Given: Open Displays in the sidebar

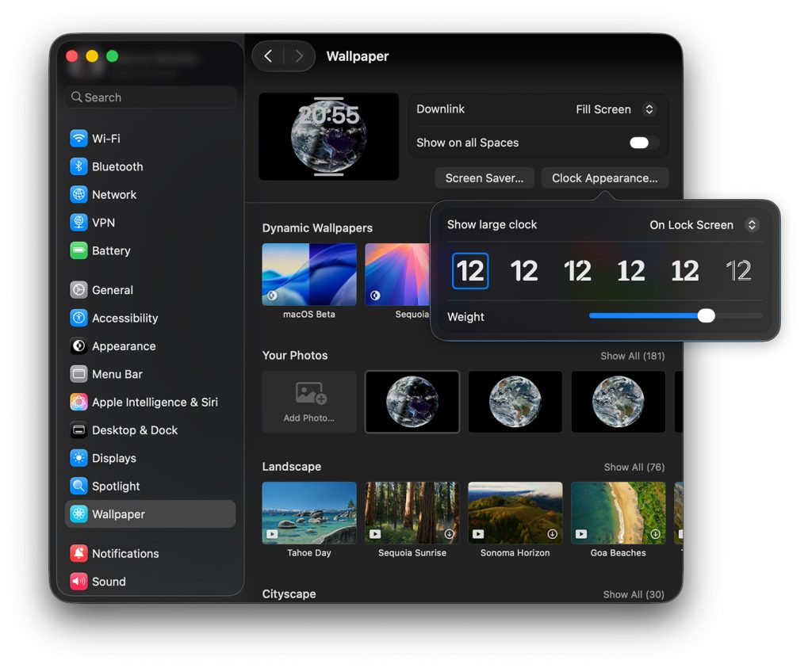Looking at the screenshot, I should tap(114, 458).
